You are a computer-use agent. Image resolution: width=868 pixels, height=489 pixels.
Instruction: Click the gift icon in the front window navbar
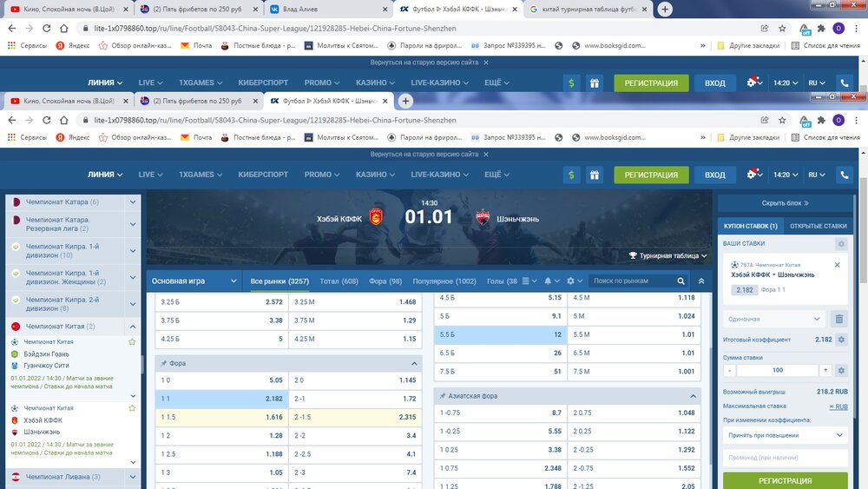click(x=594, y=175)
